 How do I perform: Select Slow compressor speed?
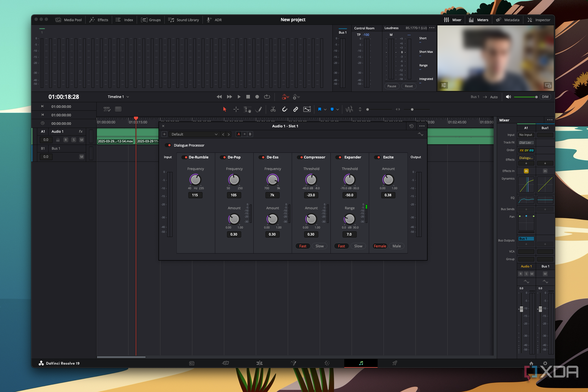[319, 246]
